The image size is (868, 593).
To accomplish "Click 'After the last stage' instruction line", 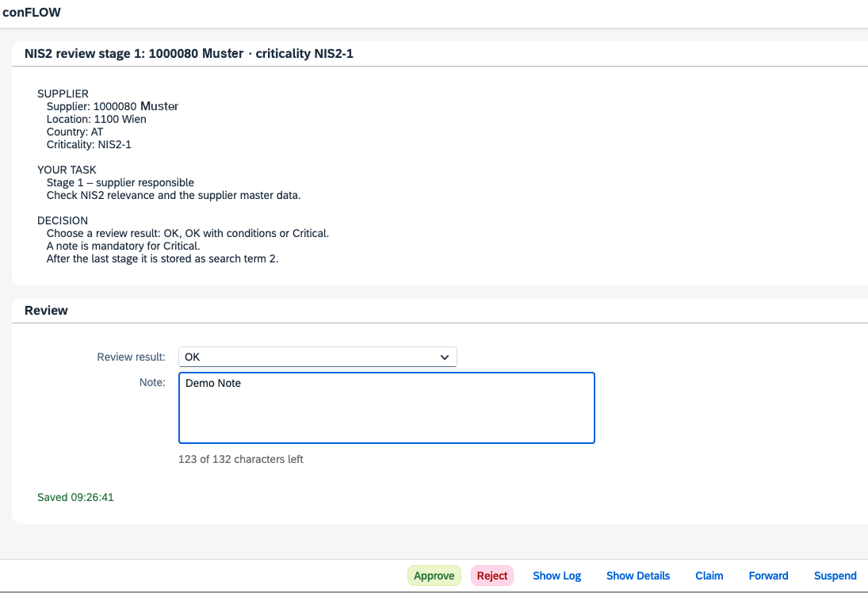I will click(x=163, y=258).
